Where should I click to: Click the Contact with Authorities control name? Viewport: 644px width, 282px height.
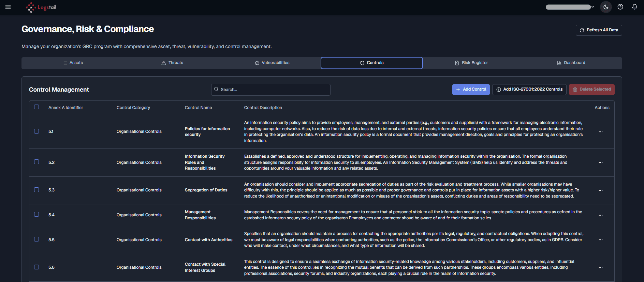[208, 240]
